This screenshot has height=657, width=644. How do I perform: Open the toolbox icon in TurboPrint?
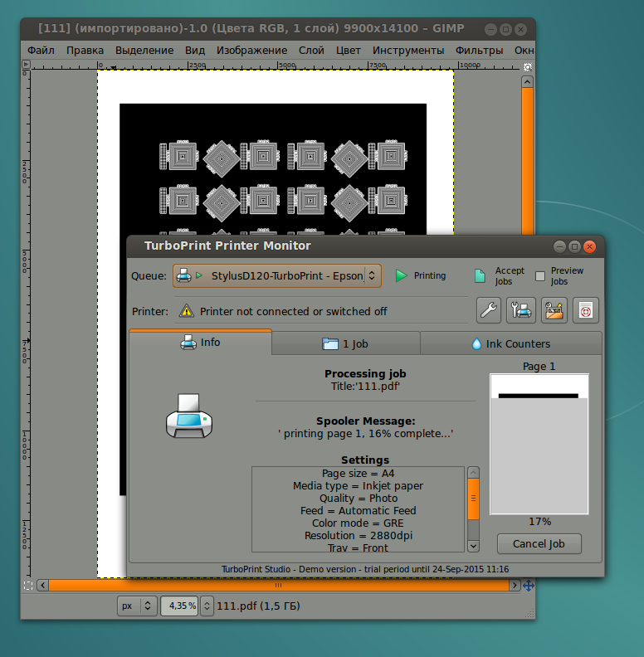coord(554,310)
